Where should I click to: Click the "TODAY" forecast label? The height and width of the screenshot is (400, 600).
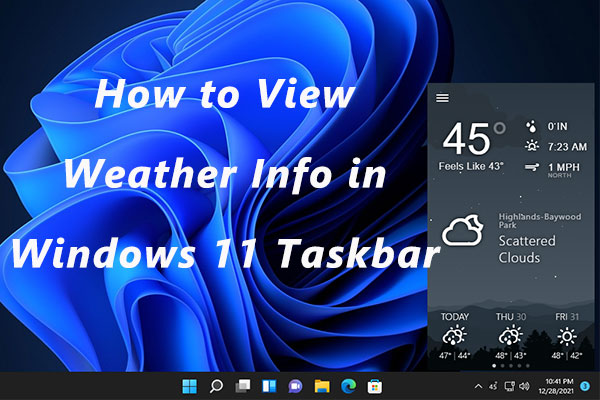455,317
